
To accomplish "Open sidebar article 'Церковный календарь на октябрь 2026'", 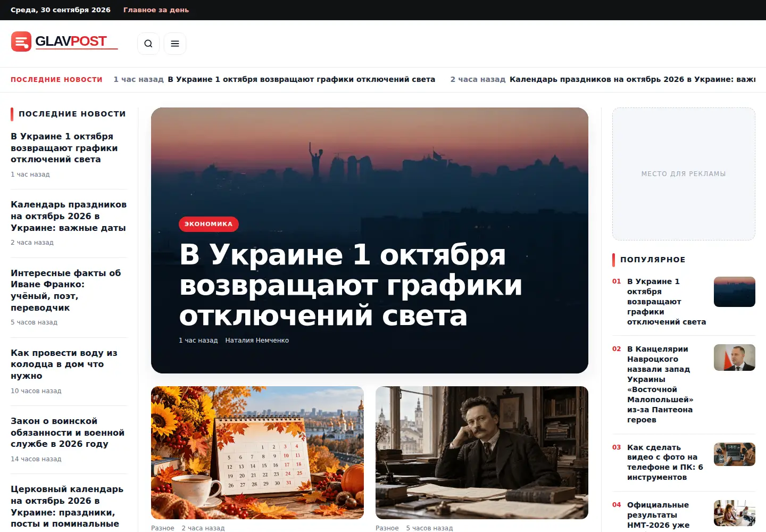I will 67,506.
